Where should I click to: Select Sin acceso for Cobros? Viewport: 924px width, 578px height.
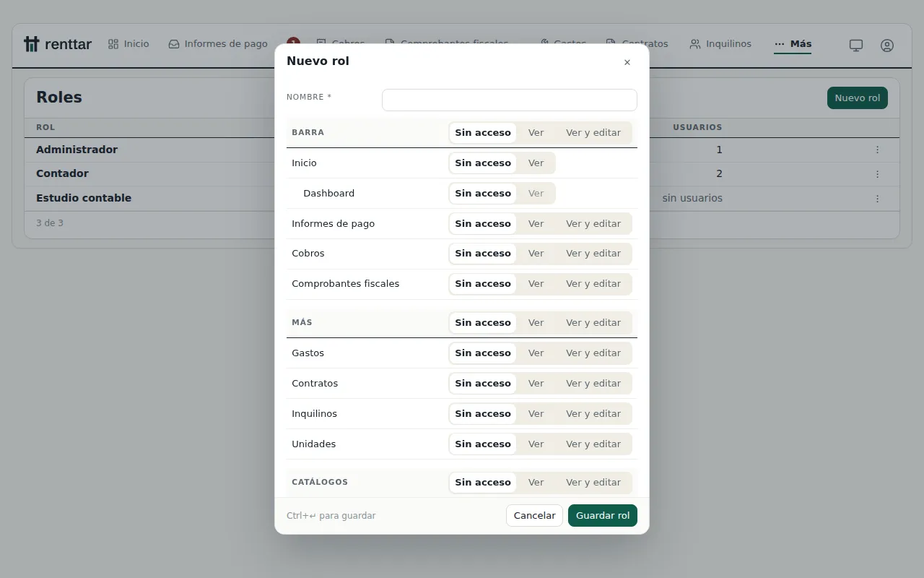coord(483,254)
